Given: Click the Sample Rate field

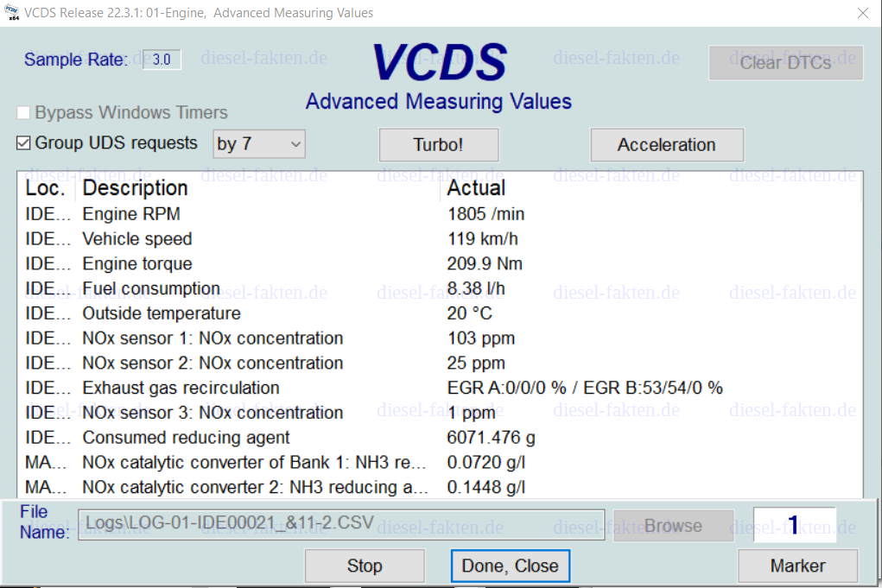Looking at the screenshot, I should (x=162, y=59).
